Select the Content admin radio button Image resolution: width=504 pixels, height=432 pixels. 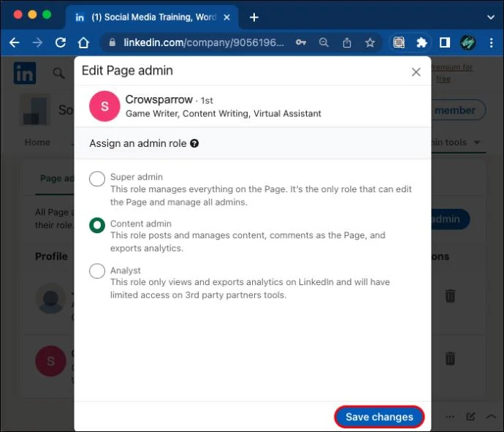(97, 225)
